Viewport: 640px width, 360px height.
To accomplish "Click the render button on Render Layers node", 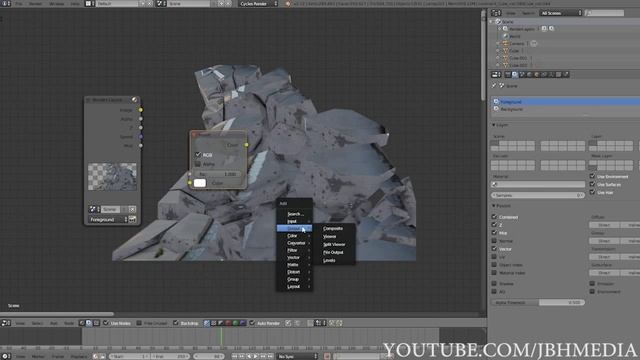I will 132,219.
